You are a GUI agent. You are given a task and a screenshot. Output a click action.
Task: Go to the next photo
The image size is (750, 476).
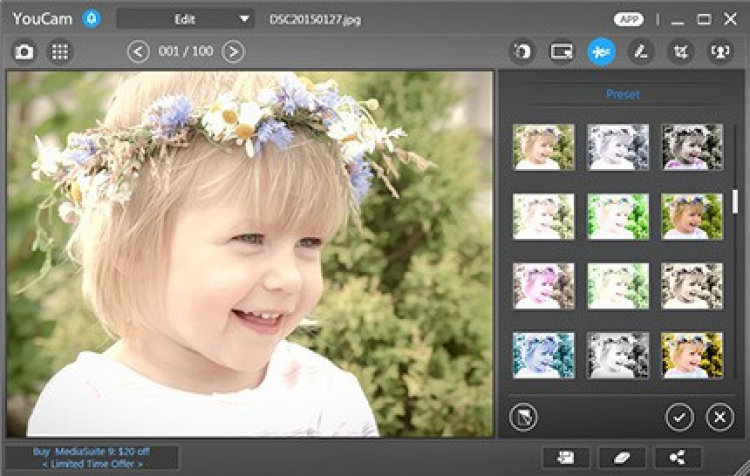coord(233,52)
